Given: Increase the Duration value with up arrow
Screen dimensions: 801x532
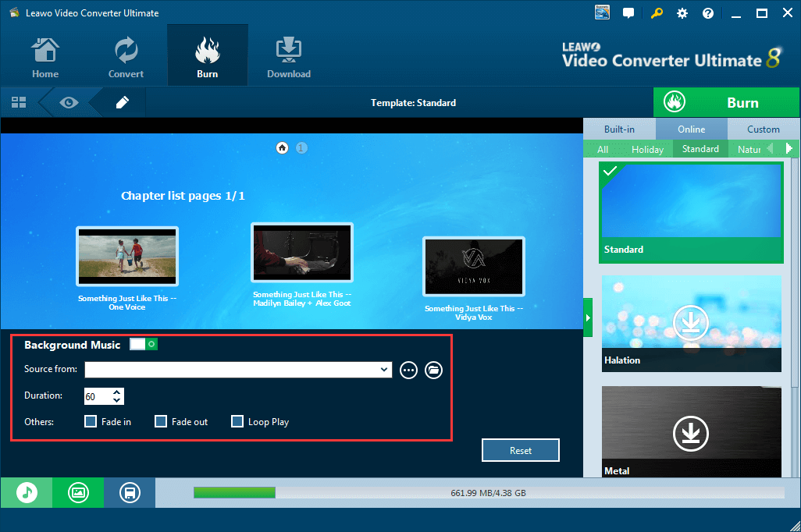Looking at the screenshot, I should coord(117,392).
